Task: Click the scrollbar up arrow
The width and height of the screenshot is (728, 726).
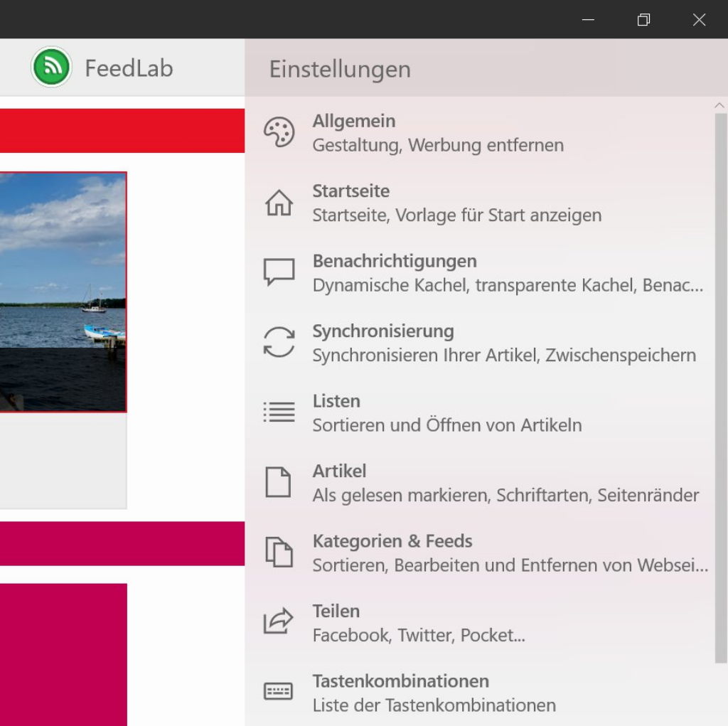Action: click(x=719, y=105)
